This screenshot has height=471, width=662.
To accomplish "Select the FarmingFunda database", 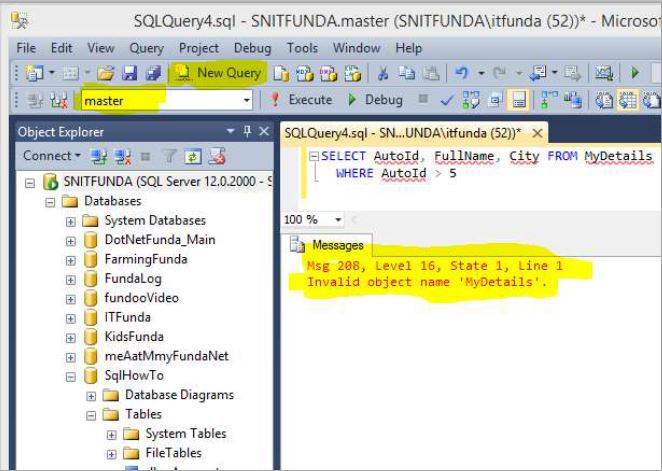I will click(x=146, y=259).
